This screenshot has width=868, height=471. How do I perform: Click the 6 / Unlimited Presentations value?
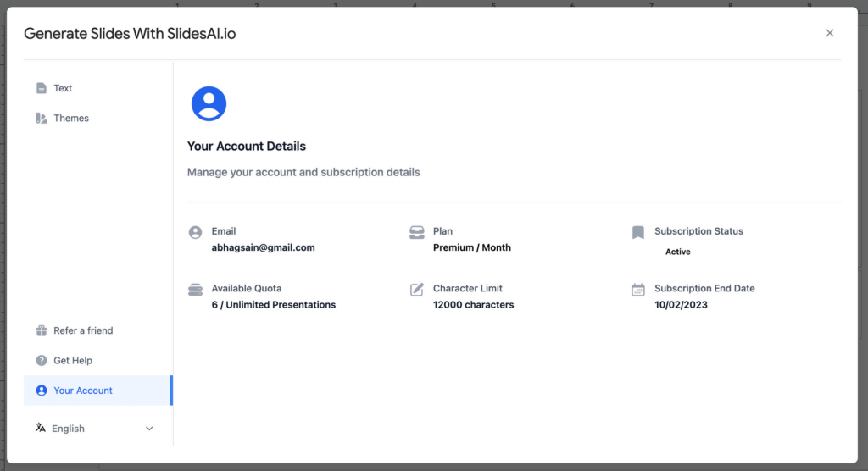click(x=274, y=304)
